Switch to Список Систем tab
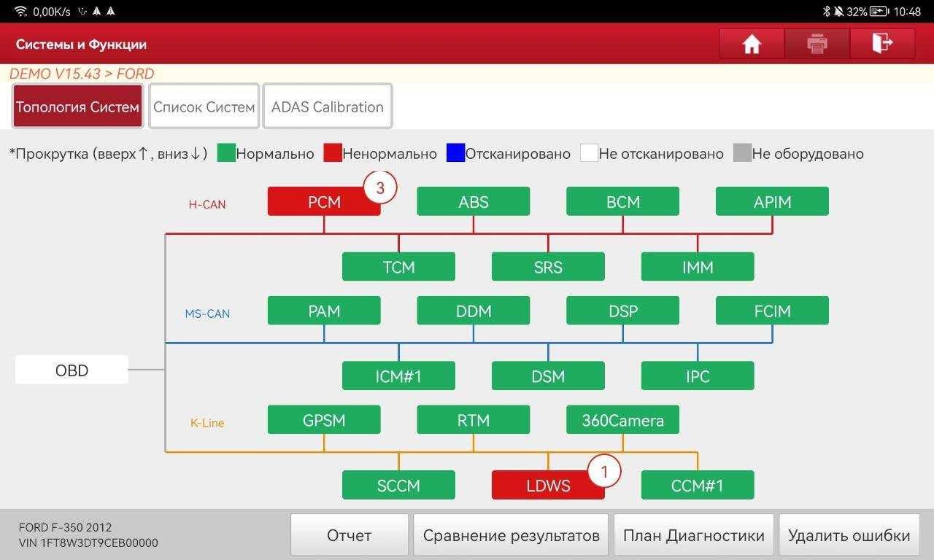 tap(204, 106)
